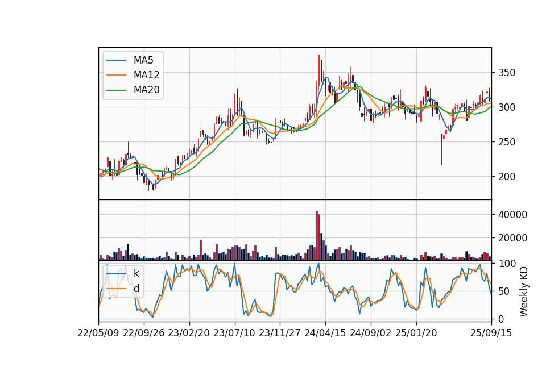
Task: Click the 24/09/02 date label
Action: pyautogui.click(x=370, y=333)
